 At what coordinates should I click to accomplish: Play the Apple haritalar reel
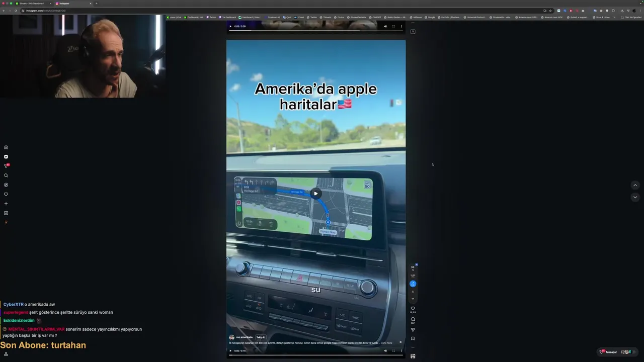(x=315, y=194)
